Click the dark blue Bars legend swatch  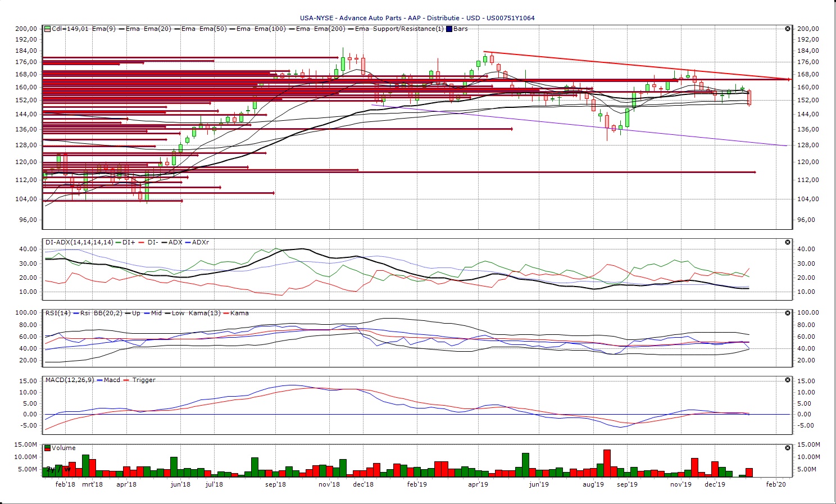449,29
